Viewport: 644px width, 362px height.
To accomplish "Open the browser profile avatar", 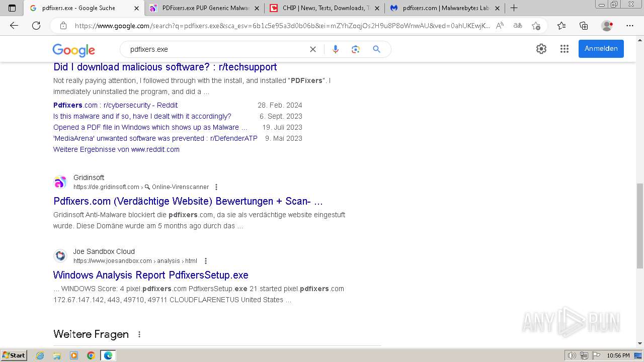I will click(607, 26).
